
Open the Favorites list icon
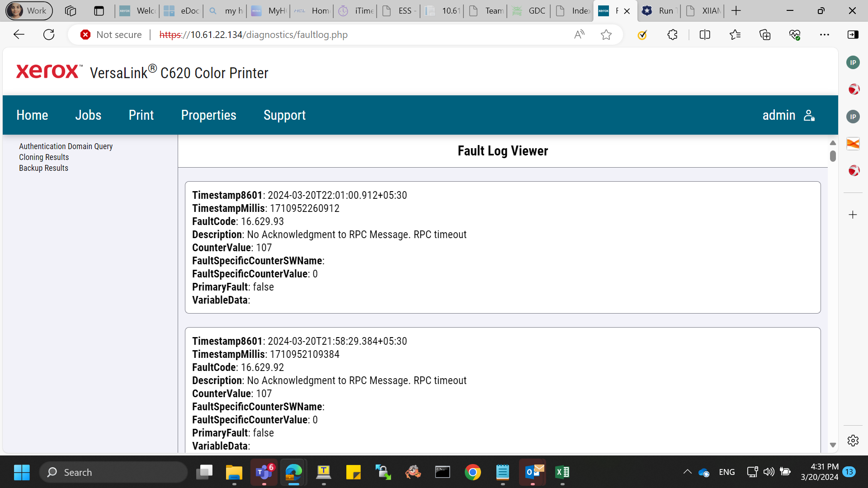[x=735, y=35]
